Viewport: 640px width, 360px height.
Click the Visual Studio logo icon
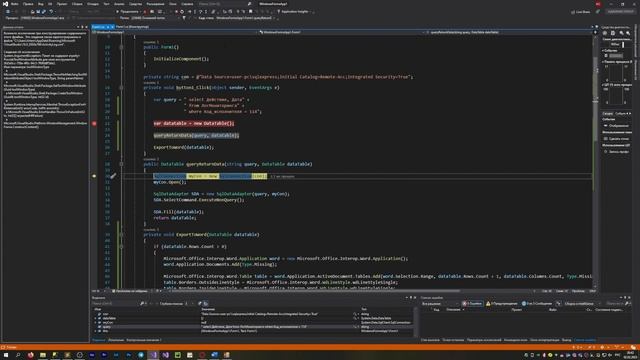coord(5,4)
